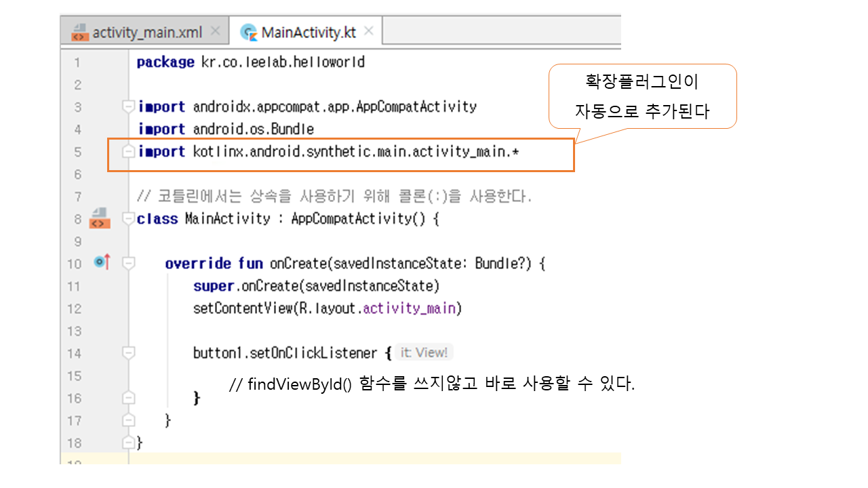The image size is (868, 488).
Task: Close the MainActivity.kt tab
Action: point(369,31)
